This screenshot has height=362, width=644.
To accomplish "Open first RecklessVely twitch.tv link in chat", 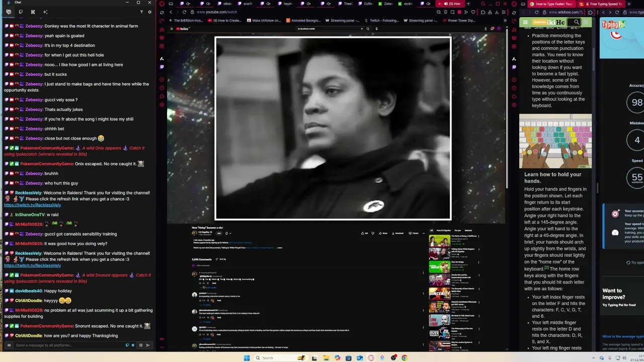I will coord(32,205).
